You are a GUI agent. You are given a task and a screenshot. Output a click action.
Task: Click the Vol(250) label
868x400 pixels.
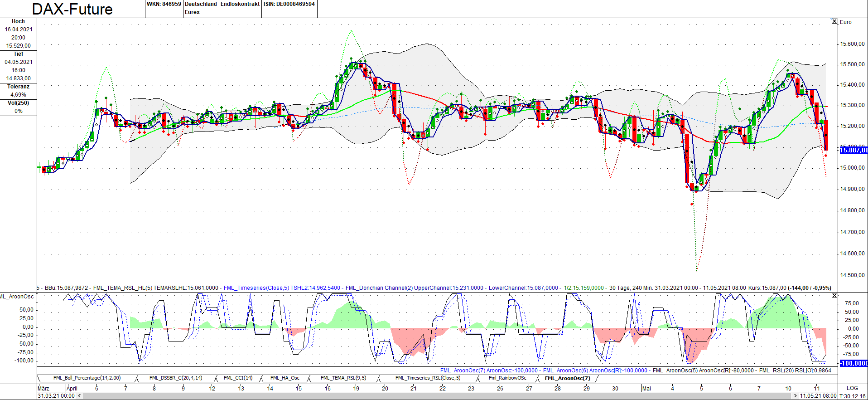[18, 103]
